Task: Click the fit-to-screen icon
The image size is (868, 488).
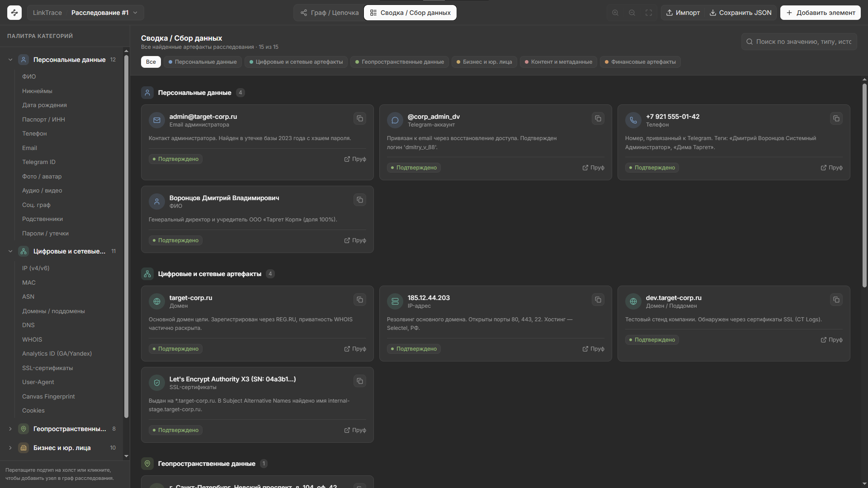Action: [x=649, y=13]
